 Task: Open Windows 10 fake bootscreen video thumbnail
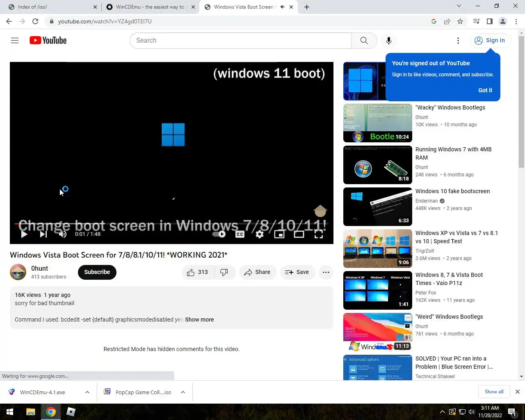[378, 207]
